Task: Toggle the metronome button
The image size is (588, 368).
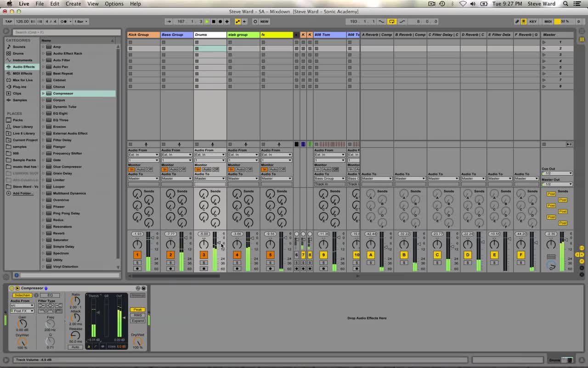Action: (x=65, y=21)
